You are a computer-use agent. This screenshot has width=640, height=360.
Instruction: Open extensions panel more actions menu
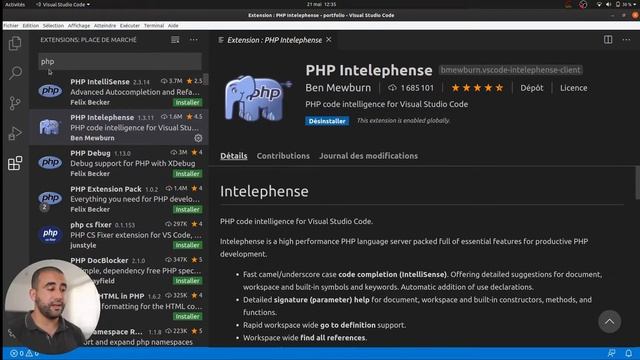[x=193, y=40]
